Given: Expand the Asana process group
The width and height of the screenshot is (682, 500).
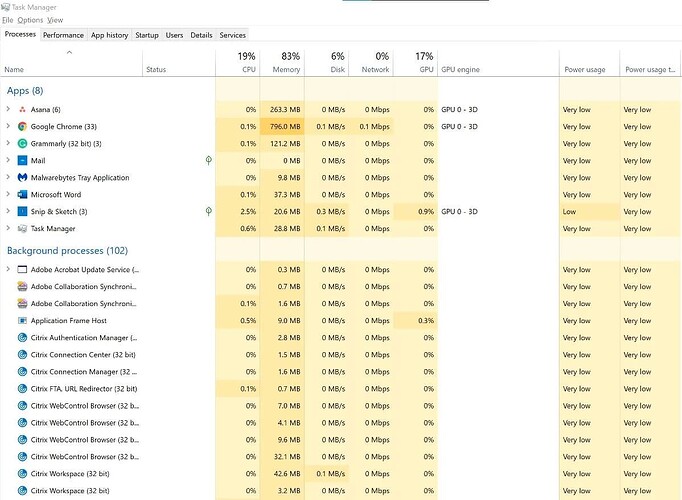Looking at the screenshot, I should pyautogui.click(x=8, y=109).
